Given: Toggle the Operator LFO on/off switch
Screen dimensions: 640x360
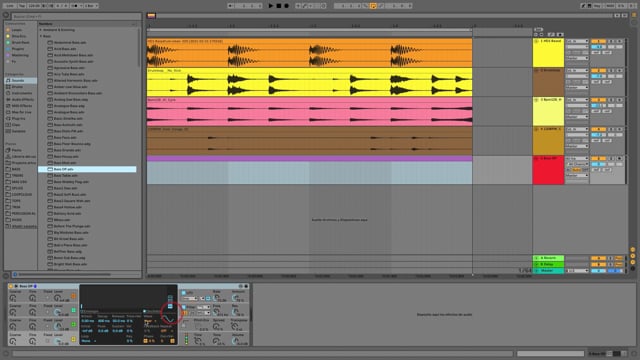Looking at the screenshot, I should point(184,293).
